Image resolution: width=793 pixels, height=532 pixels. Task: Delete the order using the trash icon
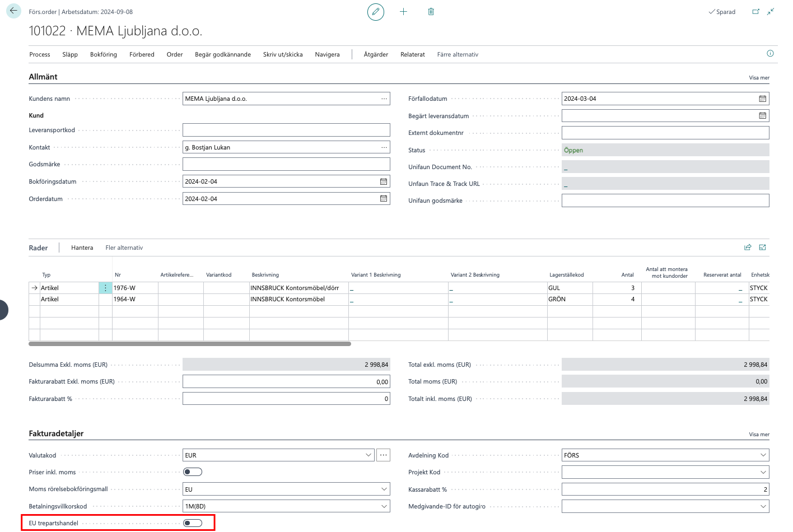tap(431, 12)
